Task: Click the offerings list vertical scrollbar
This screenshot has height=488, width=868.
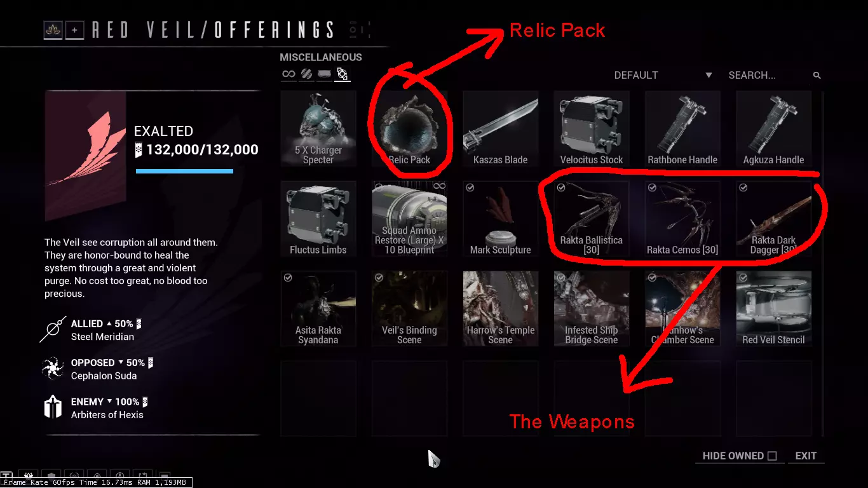Action: 824,264
